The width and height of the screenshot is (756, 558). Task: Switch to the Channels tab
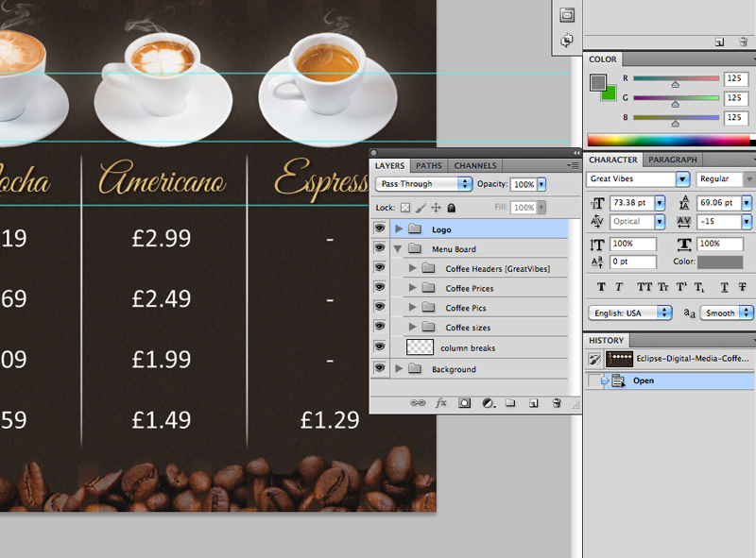(475, 166)
